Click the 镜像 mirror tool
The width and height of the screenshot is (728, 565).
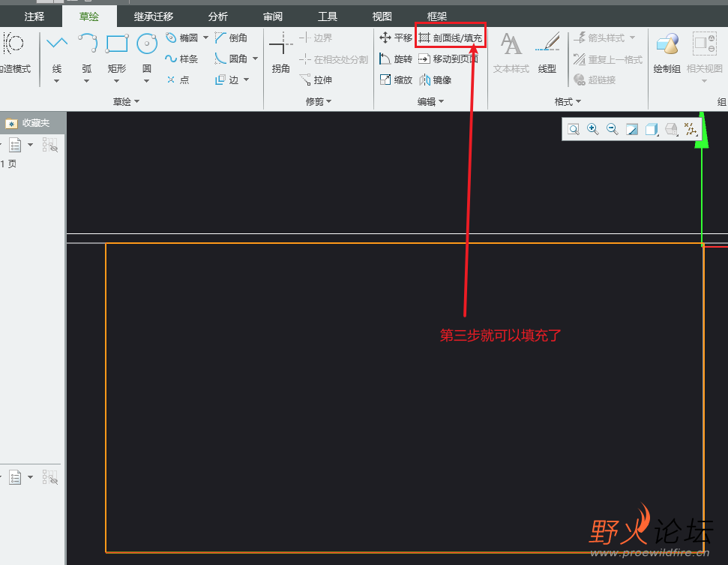click(x=435, y=80)
